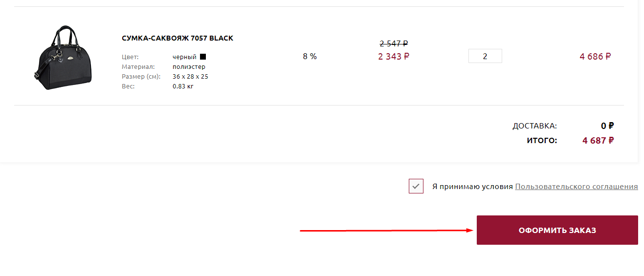Open the СУМКА-САКВОЯЖ 7057 BLACK product title

coord(178,38)
